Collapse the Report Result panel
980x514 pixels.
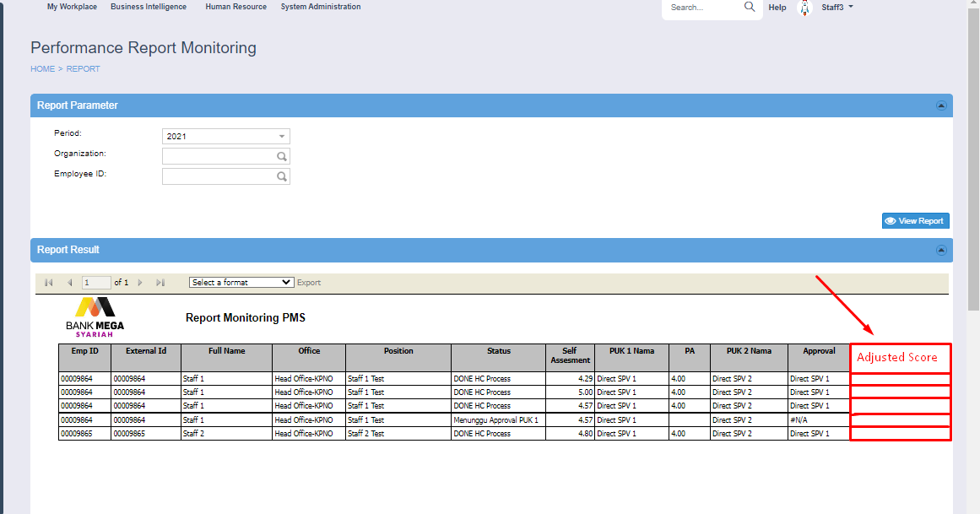[940, 250]
